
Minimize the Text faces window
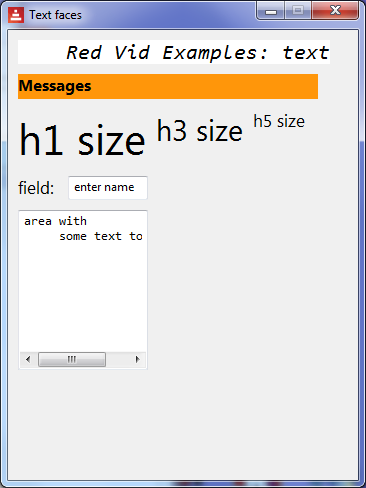pyautogui.click(x=271, y=11)
